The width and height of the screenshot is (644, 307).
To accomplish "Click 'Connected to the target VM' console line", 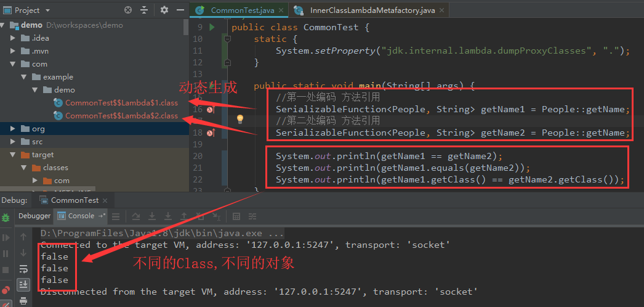I will coord(246,245).
